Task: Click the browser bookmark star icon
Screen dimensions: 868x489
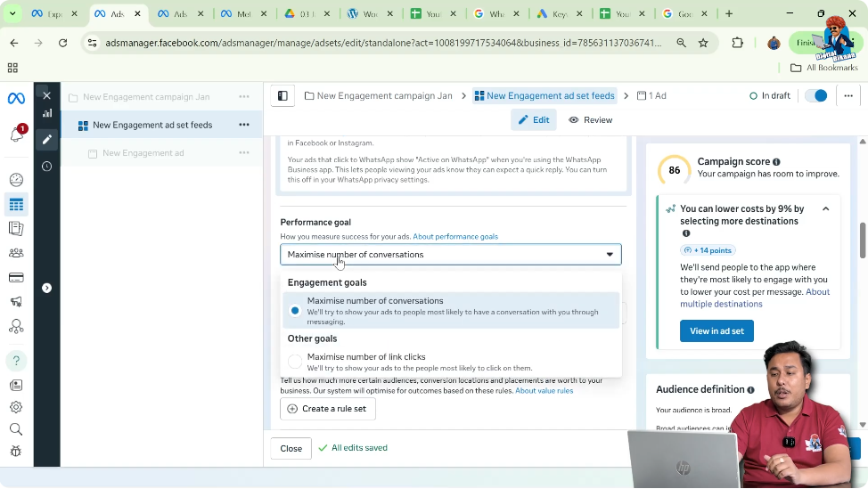Action: coord(703,43)
